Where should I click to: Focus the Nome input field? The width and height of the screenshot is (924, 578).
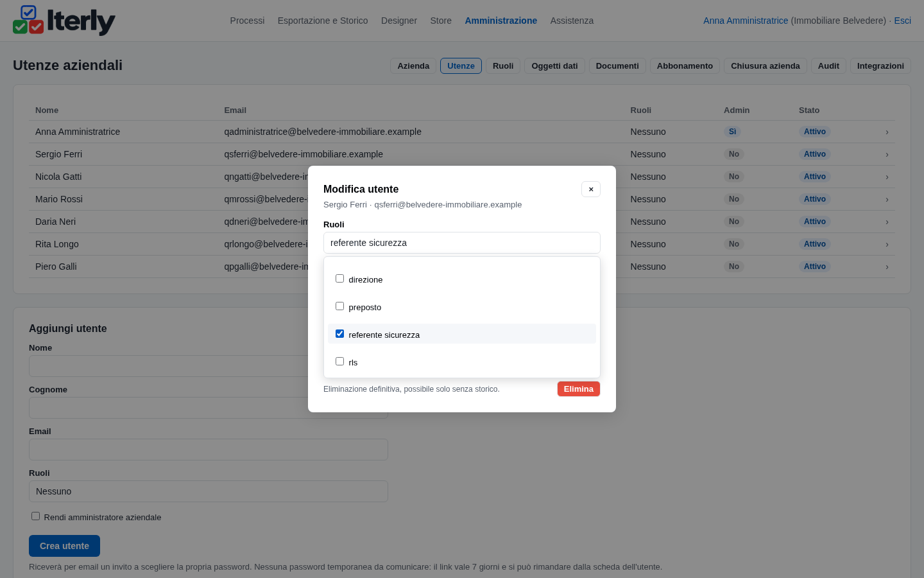pos(209,366)
